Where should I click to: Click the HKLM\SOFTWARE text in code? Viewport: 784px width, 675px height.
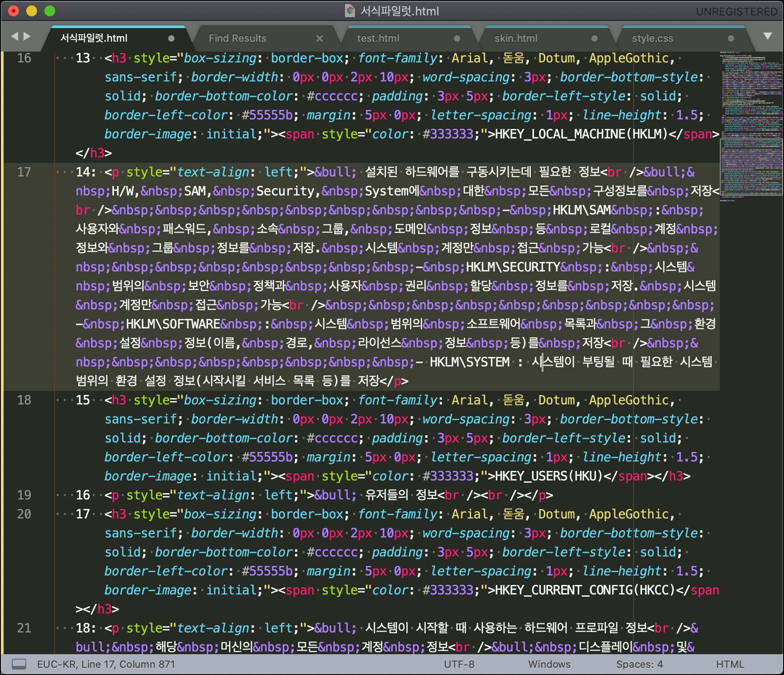tap(173, 324)
